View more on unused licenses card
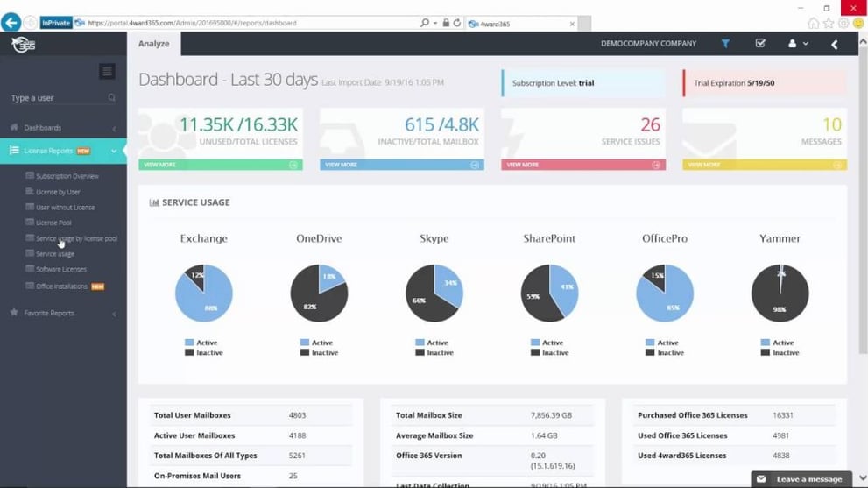The image size is (868, 488). click(221, 165)
